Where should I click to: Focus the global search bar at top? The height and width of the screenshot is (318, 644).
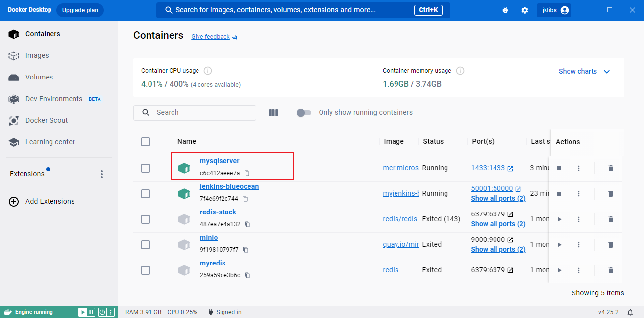pos(303,10)
